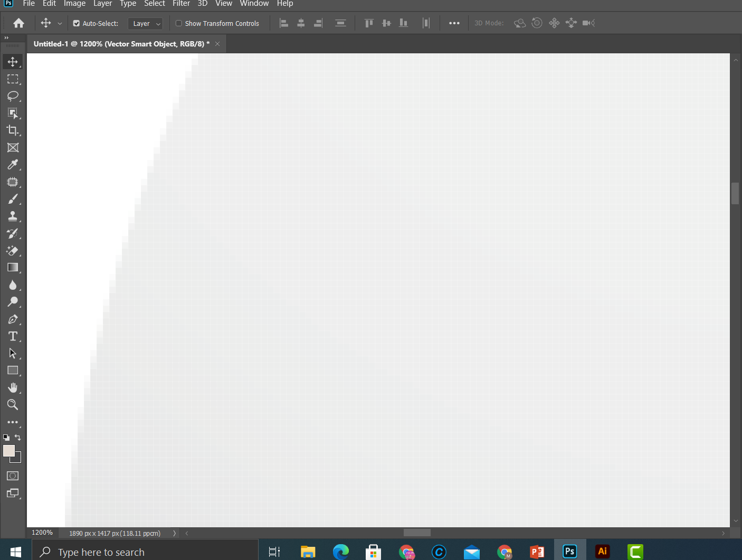Align bottom edges of layers

click(404, 23)
